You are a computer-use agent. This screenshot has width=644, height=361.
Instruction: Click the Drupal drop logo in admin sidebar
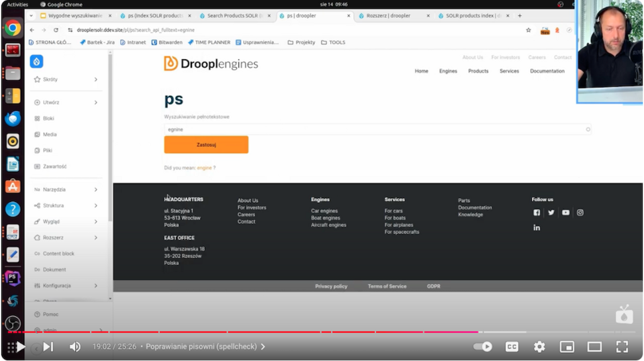[36, 62]
